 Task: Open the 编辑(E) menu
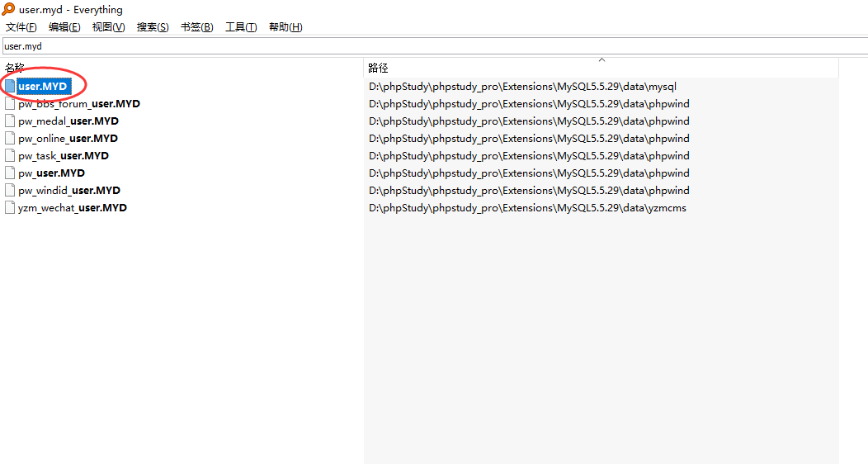(64, 27)
